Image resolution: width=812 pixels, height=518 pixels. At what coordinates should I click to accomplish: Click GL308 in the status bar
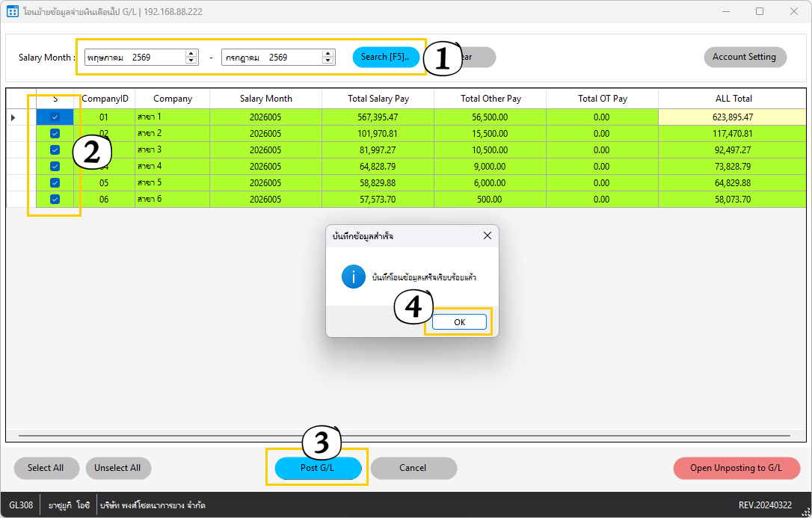(x=21, y=505)
